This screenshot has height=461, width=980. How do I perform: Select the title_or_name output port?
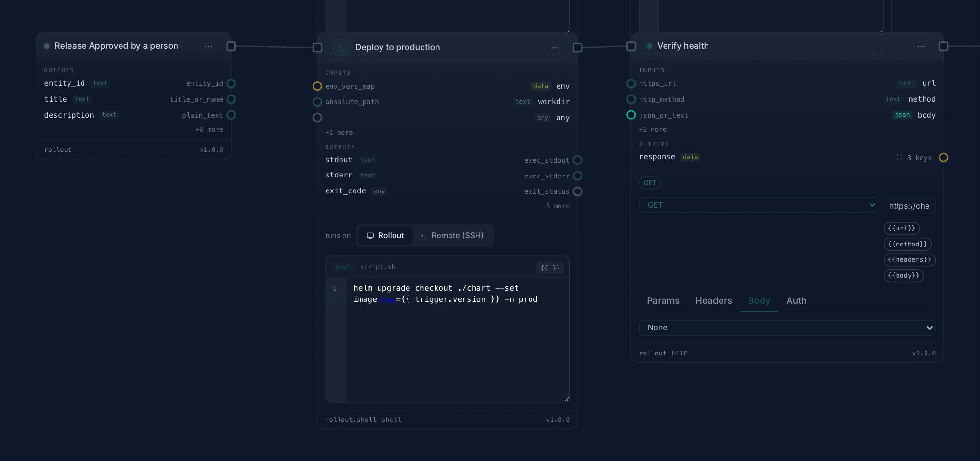click(x=231, y=99)
